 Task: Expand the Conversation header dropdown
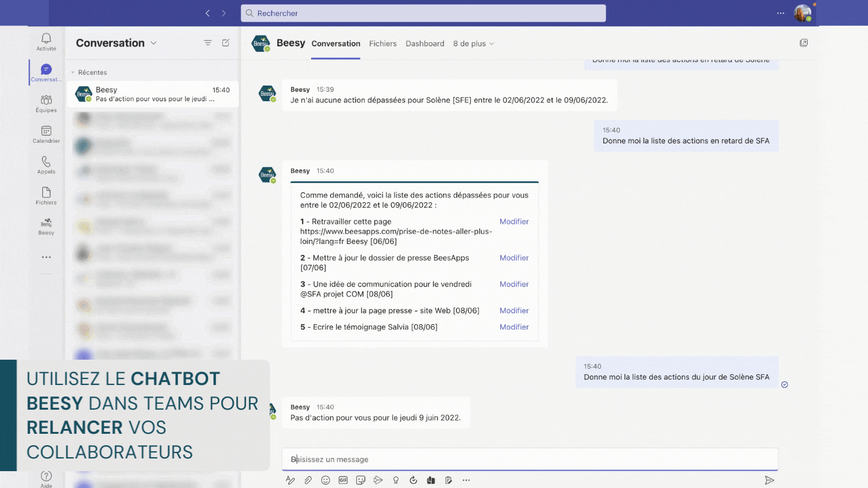click(x=154, y=43)
